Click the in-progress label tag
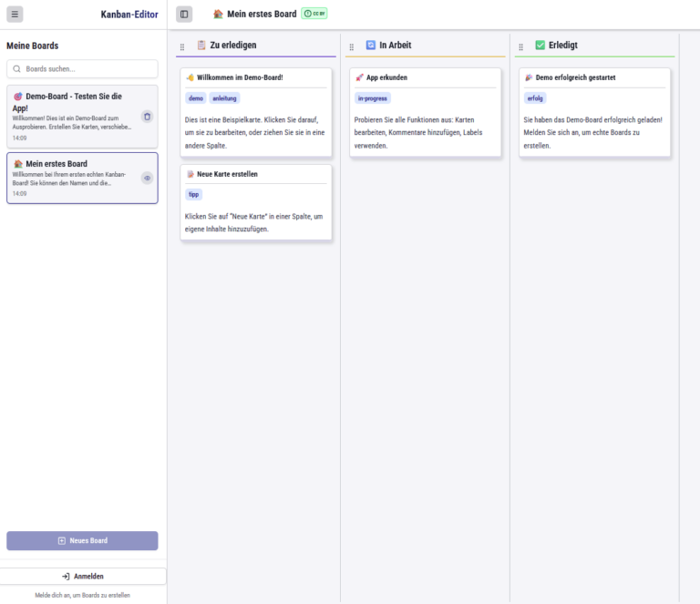The width and height of the screenshot is (700, 604). 372,98
